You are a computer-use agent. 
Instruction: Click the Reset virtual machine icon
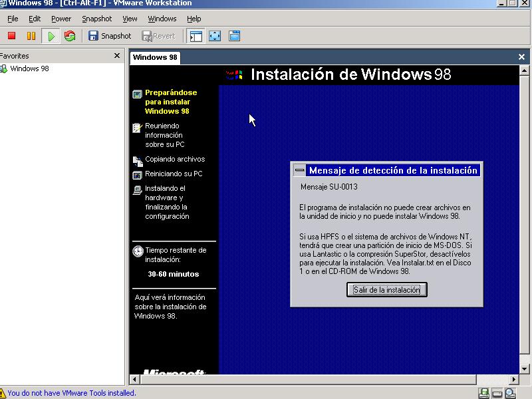click(x=70, y=36)
